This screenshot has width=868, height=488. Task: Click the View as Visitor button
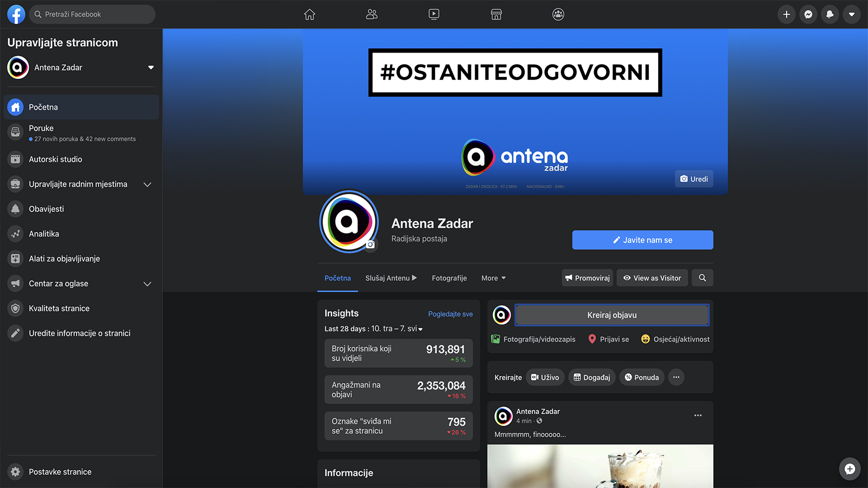click(652, 278)
